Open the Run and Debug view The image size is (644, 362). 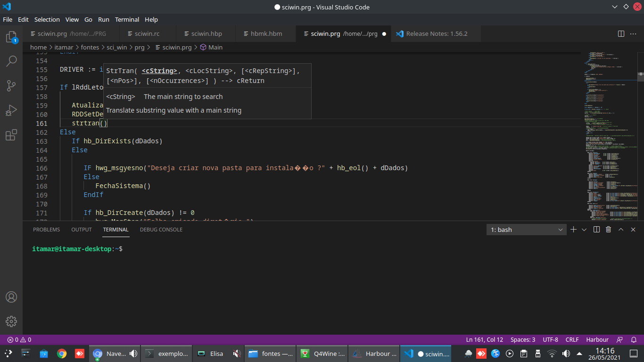[11, 111]
